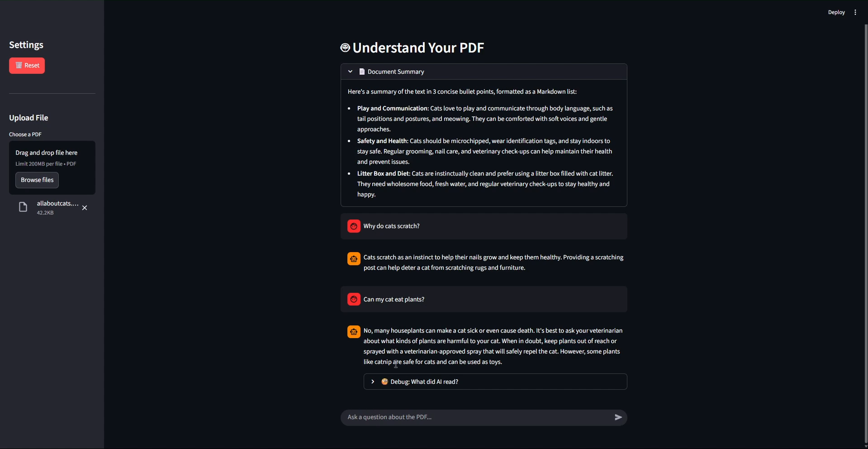868x449 pixels.
Task: Click the robot avatar of the houseplants answer
Action: [354, 332]
